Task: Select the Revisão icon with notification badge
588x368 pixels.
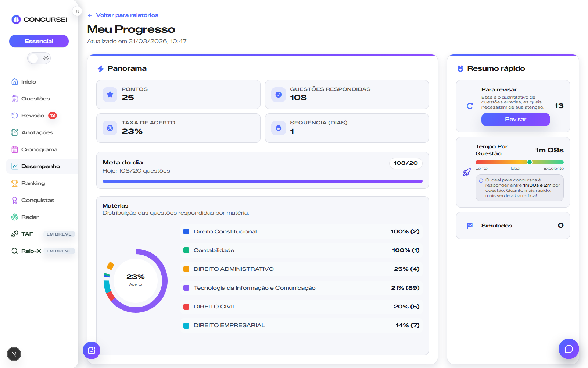Action: [14, 115]
